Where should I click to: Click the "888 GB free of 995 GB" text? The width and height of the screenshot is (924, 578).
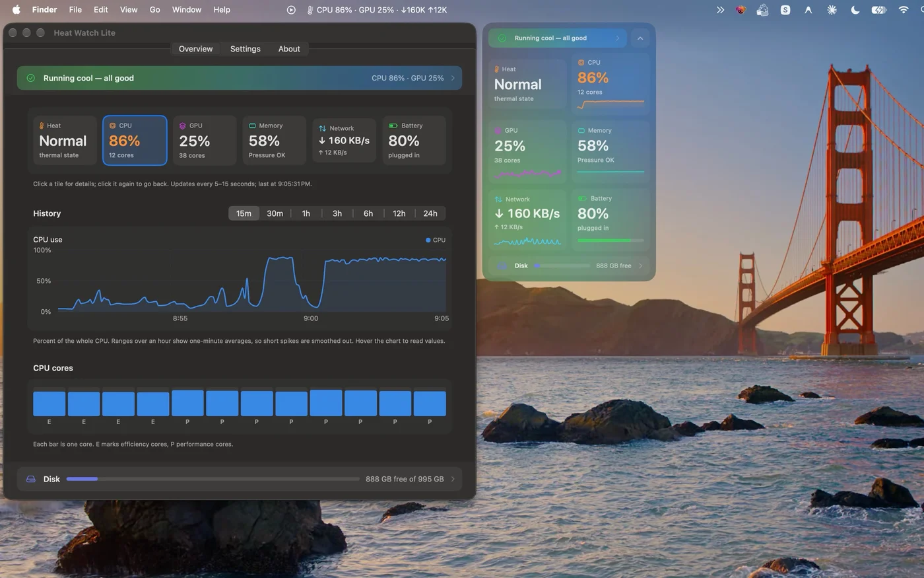pos(405,479)
